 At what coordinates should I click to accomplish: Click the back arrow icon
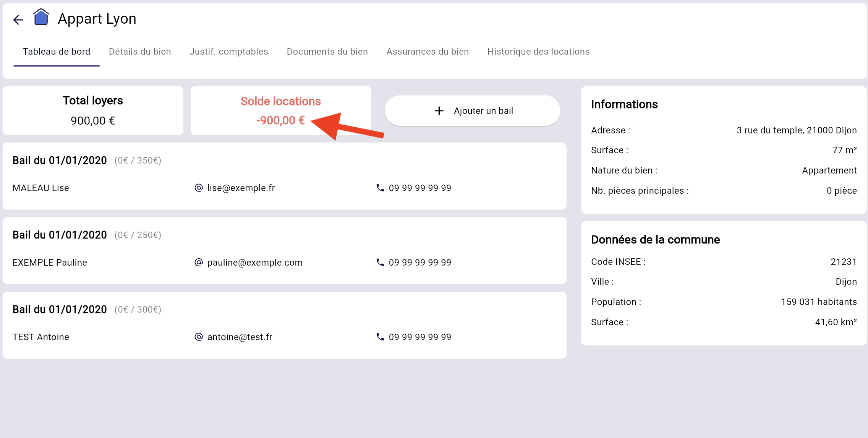pos(18,19)
